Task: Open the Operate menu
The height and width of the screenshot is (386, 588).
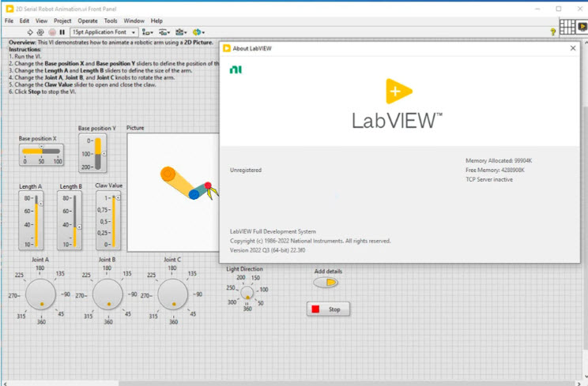Action: [x=88, y=21]
